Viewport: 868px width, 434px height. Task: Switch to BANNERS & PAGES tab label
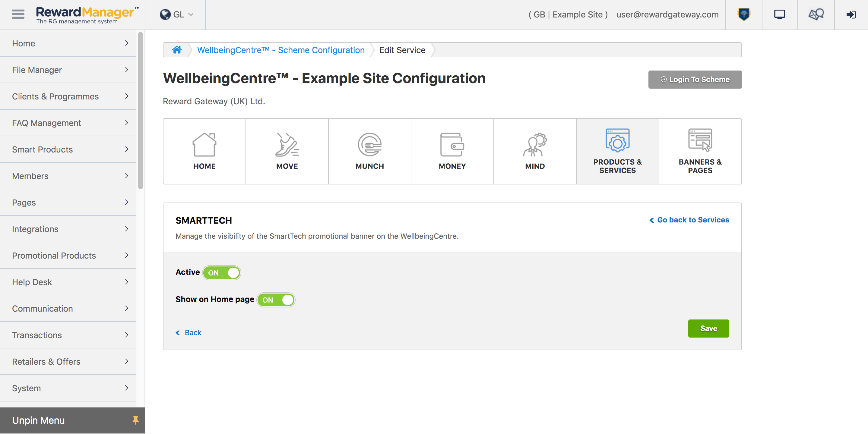pos(700,166)
